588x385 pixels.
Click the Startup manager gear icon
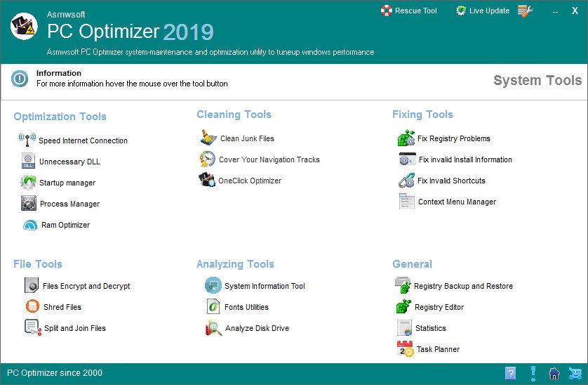tap(28, 182)
